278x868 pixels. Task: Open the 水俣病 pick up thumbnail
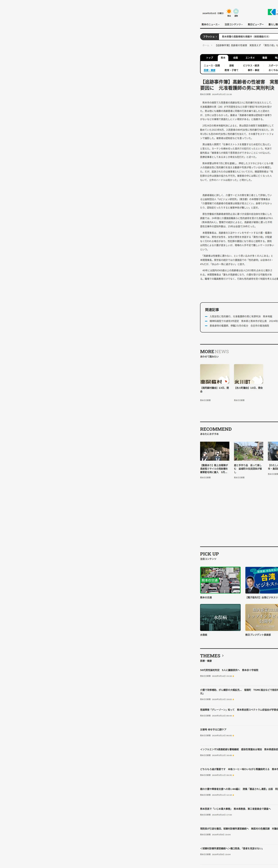coord(220,617)
